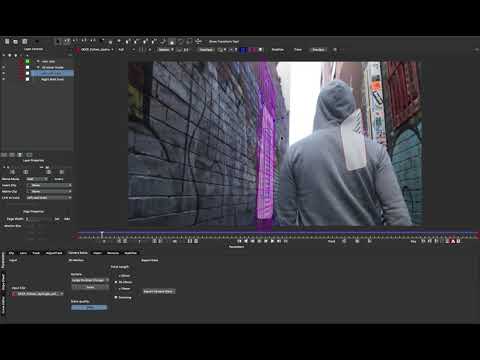This screenshot has width=480, height=360.
Task: Click the Open Project icon in toolbar
Action: (15, 42)
